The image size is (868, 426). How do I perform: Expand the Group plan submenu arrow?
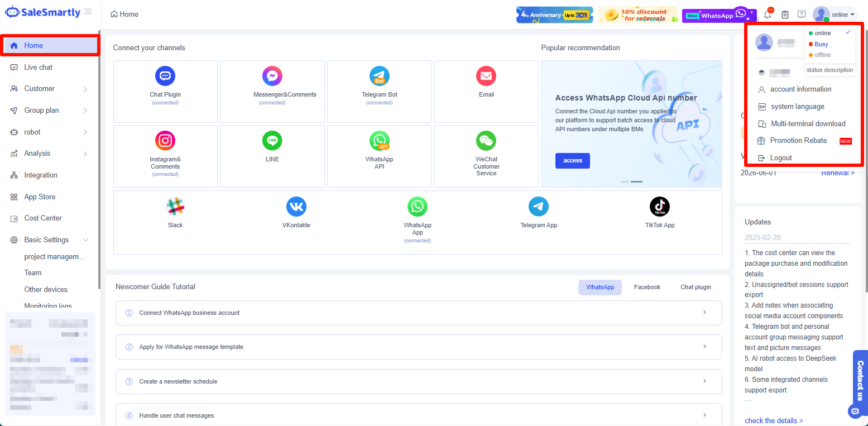point(85,111)
